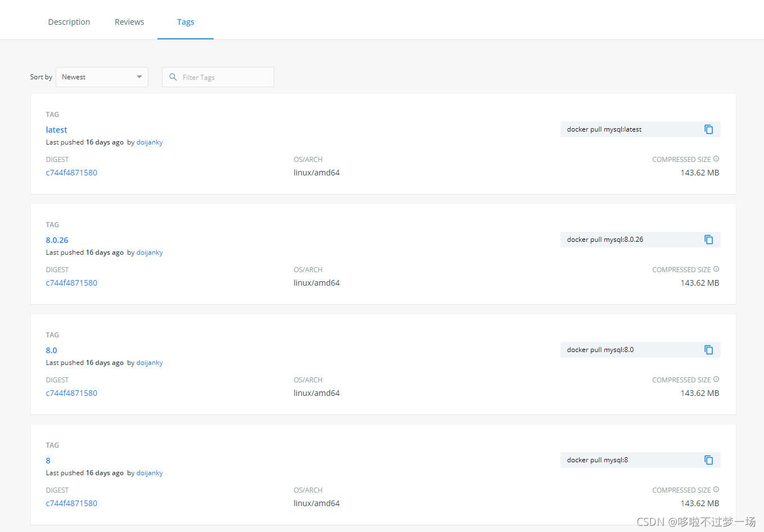Click linux/amd64 in the 8.0 tag card
The image size is (764, 532).
click(317, 393)
